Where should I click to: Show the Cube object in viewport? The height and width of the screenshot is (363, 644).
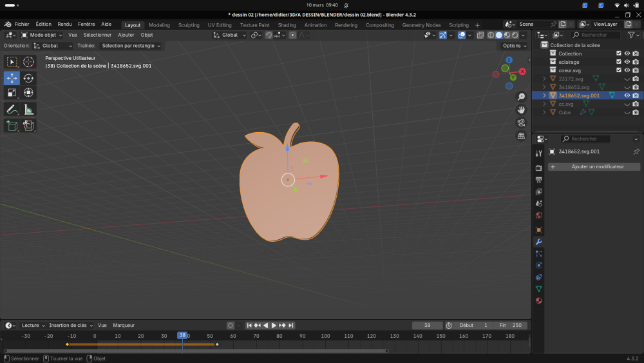pyautogui.click(x=627, y=112)
